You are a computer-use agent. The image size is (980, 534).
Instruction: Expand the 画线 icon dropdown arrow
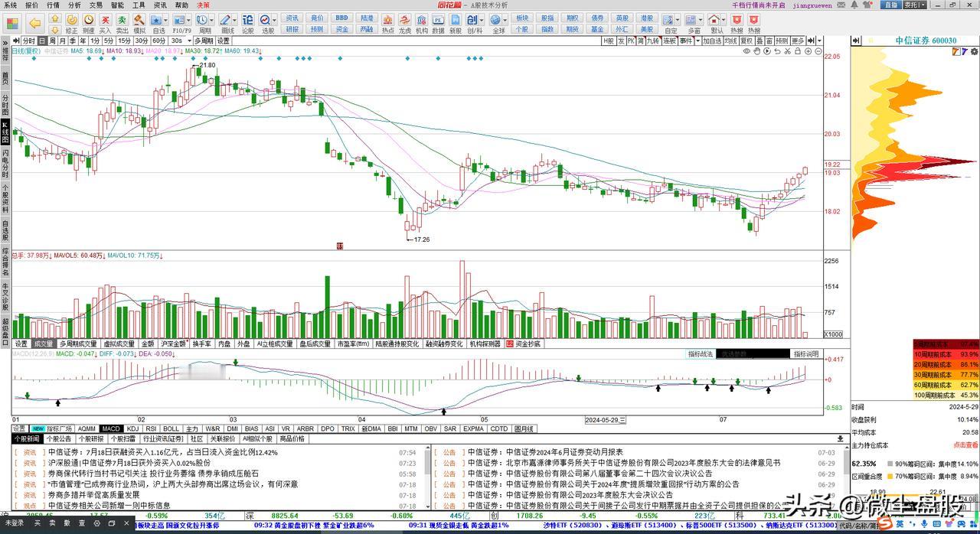click(x=235, y=21)
